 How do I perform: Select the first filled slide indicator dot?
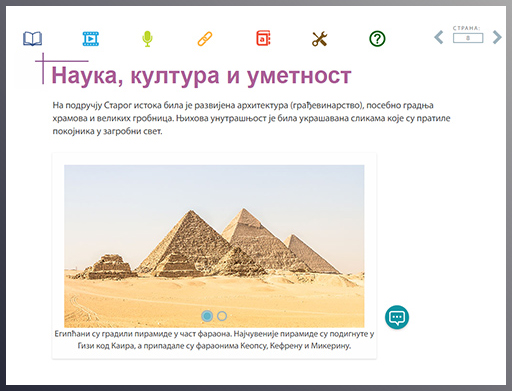click(x=207, y=316)
